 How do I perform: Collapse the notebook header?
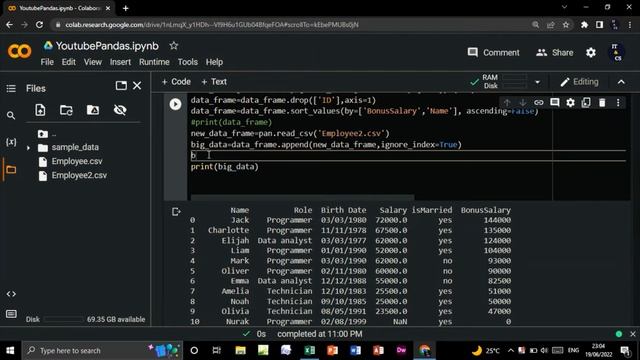pos(621,82)
